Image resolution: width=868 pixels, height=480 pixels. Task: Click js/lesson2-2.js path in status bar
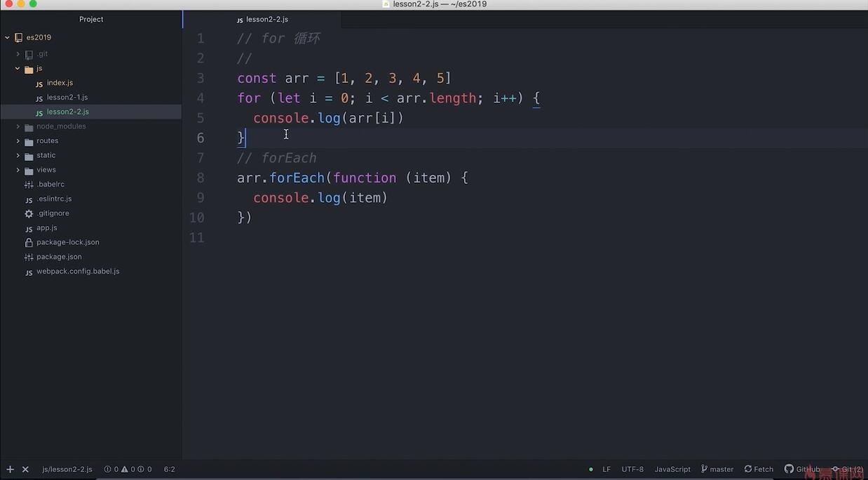[67, 469]
